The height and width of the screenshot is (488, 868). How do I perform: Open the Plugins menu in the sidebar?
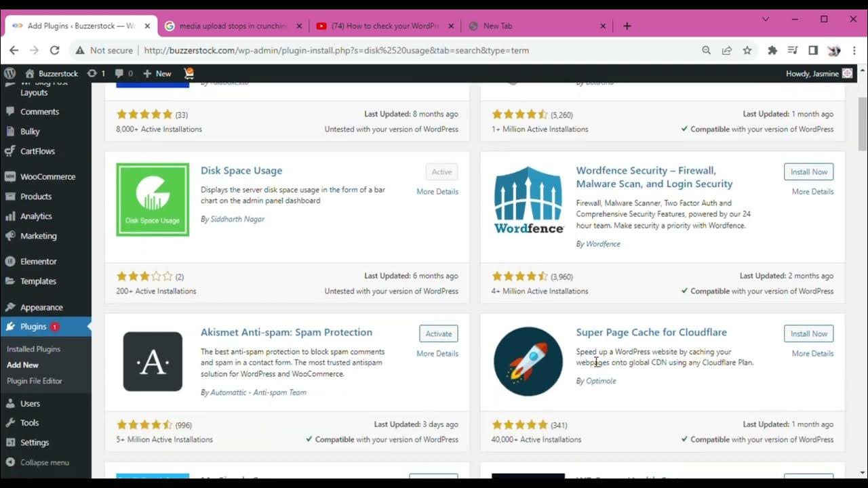[45, 327]
